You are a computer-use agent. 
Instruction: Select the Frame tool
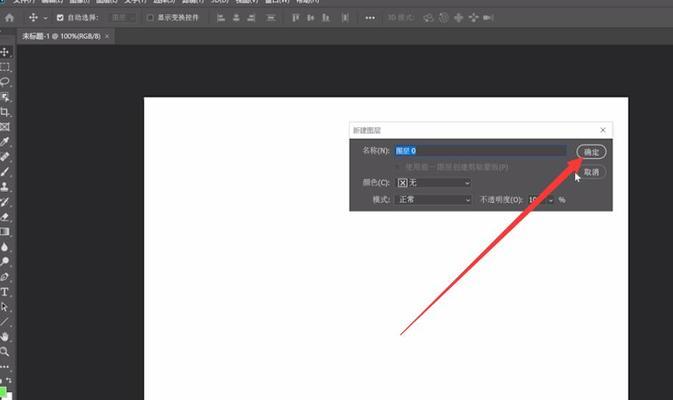coord(5,127)
